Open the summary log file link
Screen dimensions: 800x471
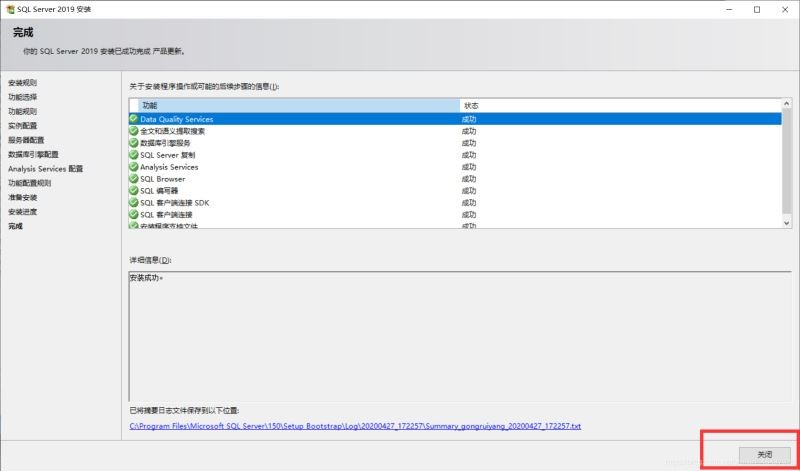(x=355, y=426)
